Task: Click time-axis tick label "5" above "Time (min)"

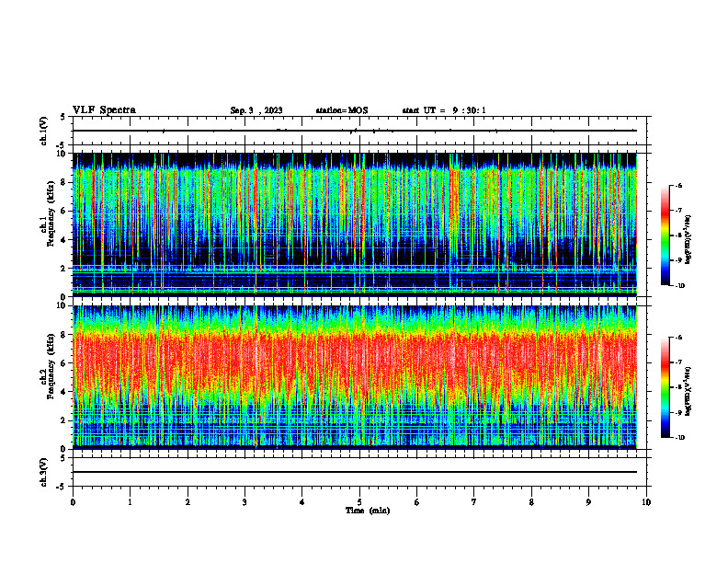Action: 359,502
